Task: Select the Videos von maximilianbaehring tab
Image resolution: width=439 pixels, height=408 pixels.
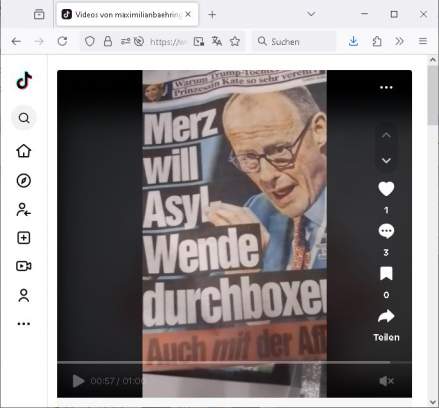Action: point(127,14)
